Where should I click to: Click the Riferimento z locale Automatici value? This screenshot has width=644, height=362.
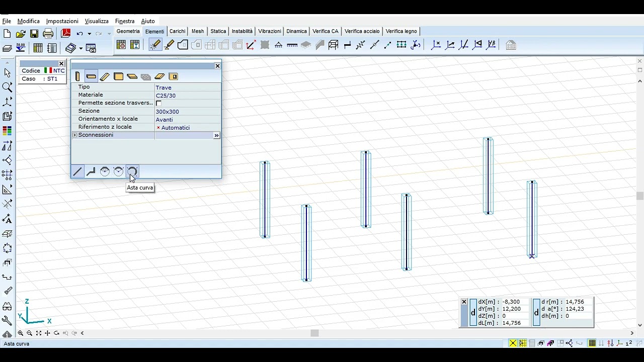point(176,128)
